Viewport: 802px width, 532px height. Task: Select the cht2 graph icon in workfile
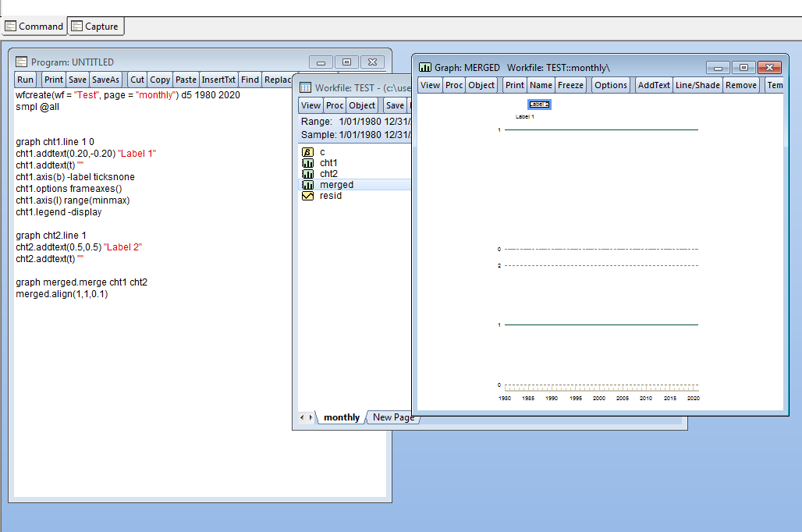pyautogui.click(x=307, y=174)
